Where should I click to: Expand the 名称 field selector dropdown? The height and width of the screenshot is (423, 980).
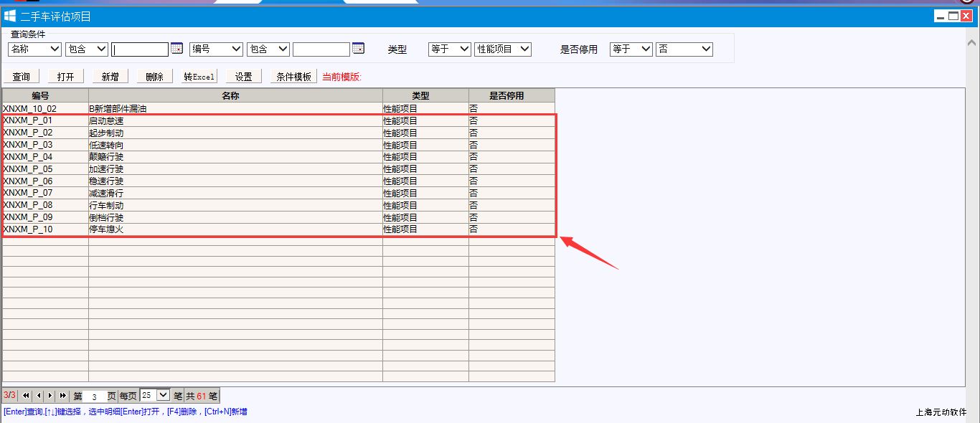click(34, 49)
